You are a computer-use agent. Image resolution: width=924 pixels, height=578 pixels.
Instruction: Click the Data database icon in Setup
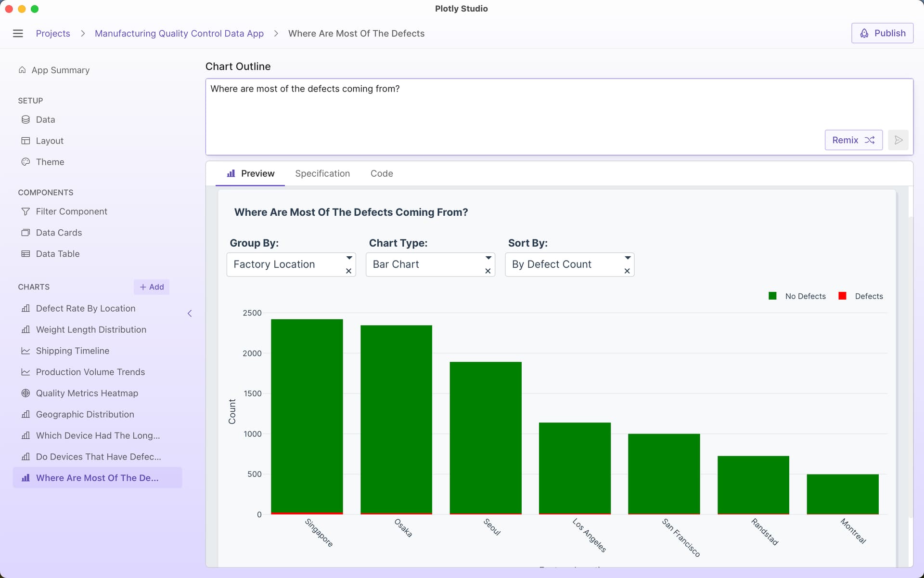click(x=26, y=119)
